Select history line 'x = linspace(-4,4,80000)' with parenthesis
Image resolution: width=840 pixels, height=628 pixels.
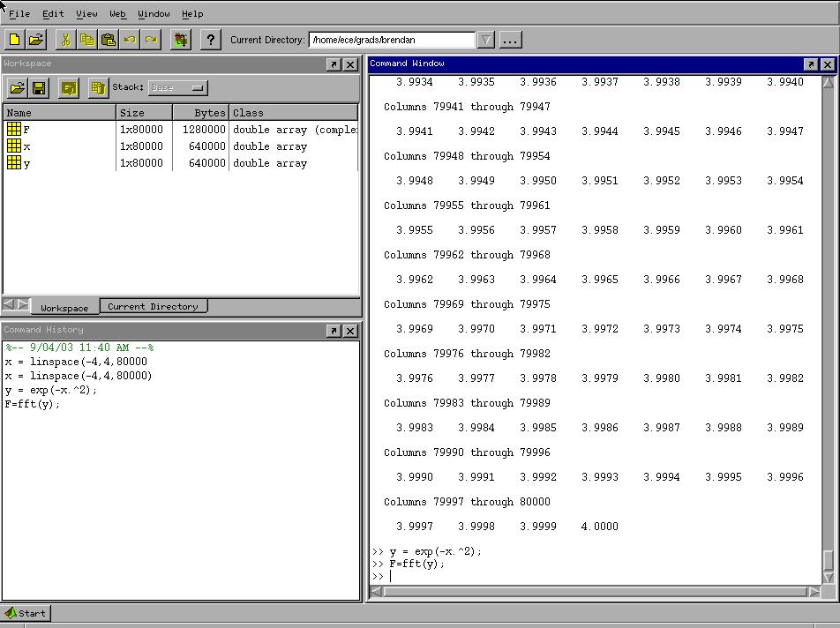point(79,376)
